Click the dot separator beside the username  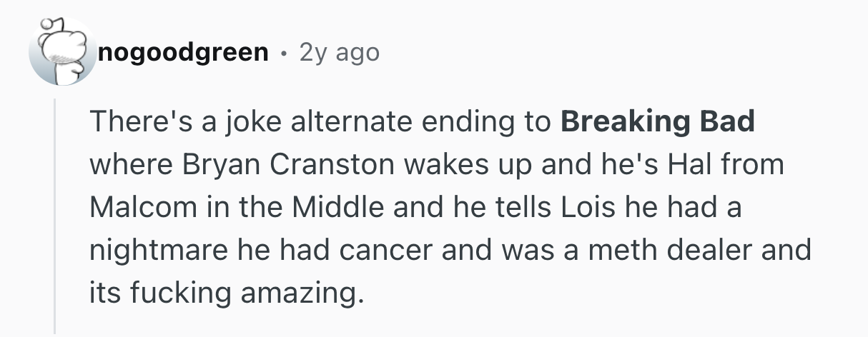pos(285,53)
